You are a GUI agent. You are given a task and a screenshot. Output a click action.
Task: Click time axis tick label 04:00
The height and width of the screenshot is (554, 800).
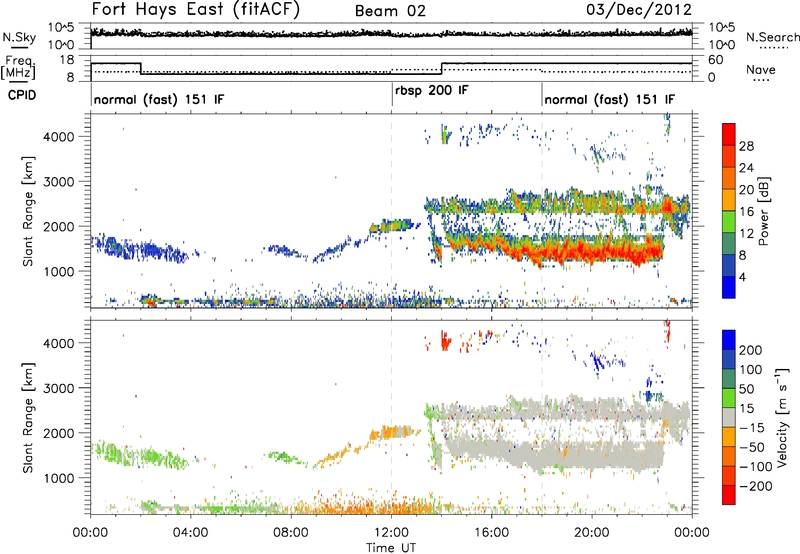190,533
